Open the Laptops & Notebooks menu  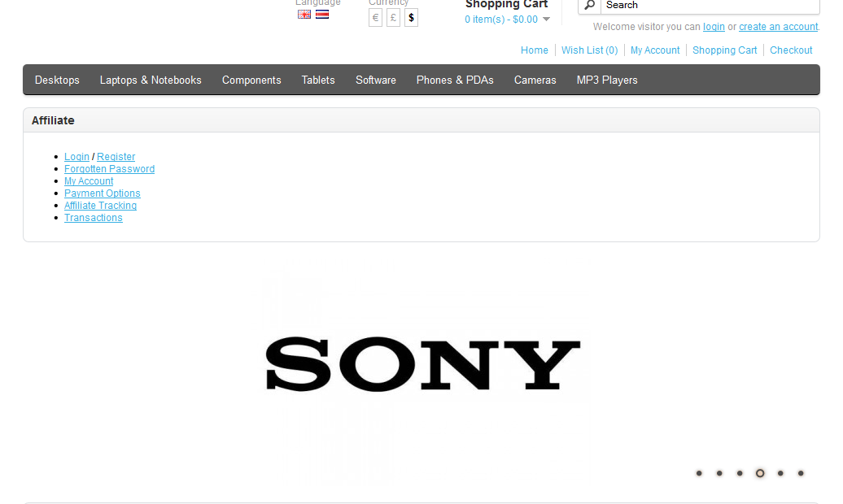click(x=151, y=80)
